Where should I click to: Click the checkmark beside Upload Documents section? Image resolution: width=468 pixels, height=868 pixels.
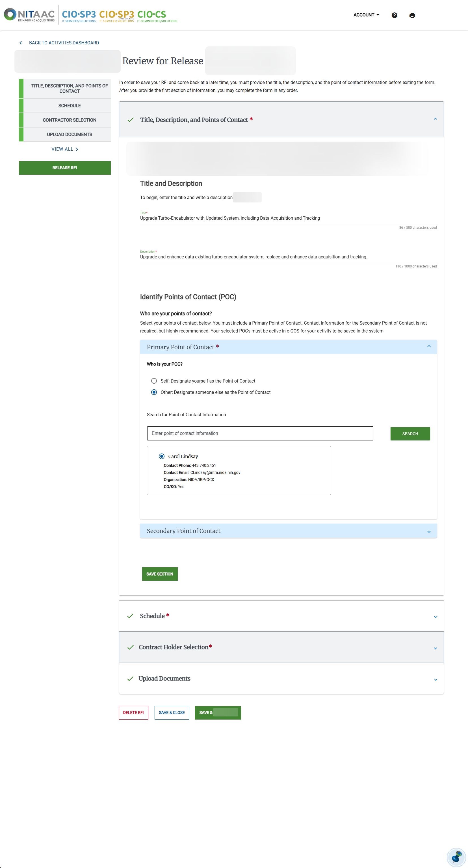[131, 678]
